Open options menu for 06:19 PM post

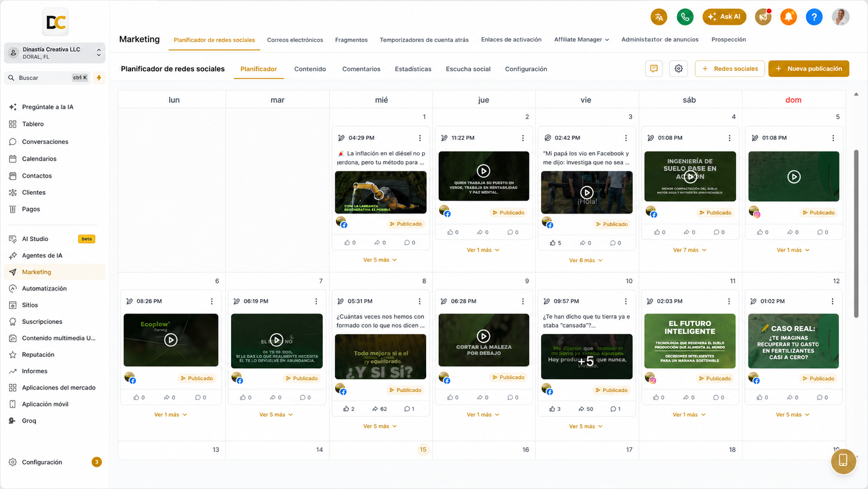[x=316, y=301]
